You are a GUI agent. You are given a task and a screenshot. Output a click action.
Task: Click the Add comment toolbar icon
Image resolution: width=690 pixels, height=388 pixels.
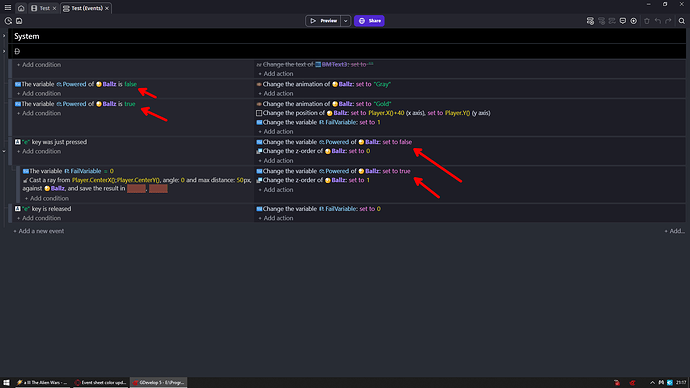pos(623,21)
